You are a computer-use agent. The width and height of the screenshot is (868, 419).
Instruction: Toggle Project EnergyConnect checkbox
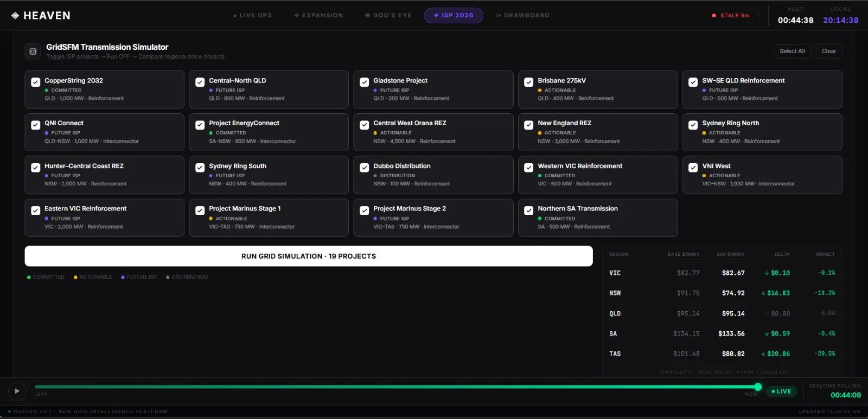tap(200, 125)
